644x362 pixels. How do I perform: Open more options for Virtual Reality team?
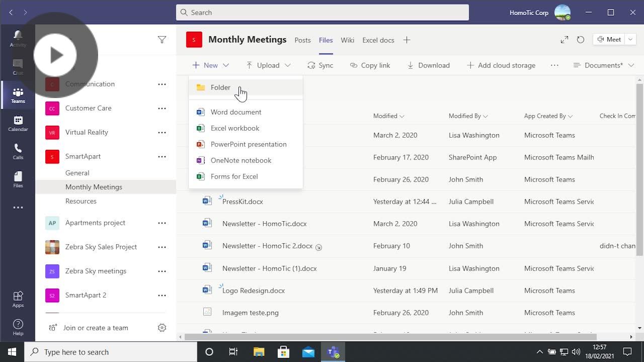coord(162,132)
